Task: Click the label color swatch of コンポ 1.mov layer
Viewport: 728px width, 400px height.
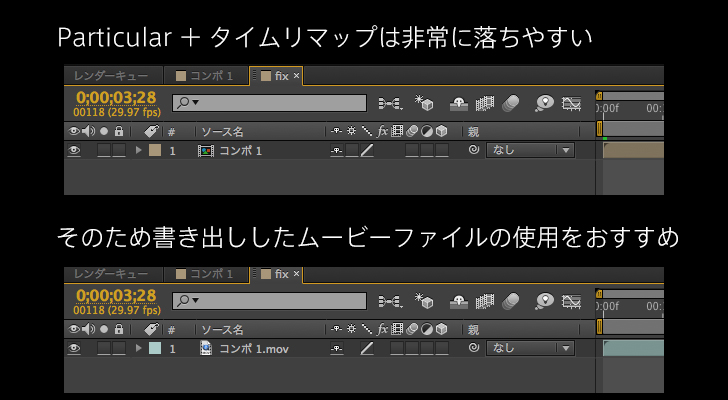Action: [x=154, y=347]
